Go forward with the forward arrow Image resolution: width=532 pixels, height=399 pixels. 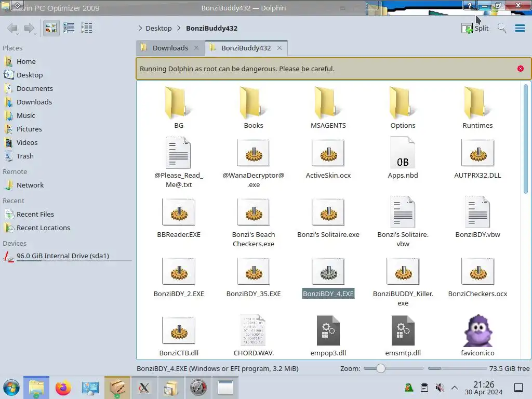click(x=30, y=28)
